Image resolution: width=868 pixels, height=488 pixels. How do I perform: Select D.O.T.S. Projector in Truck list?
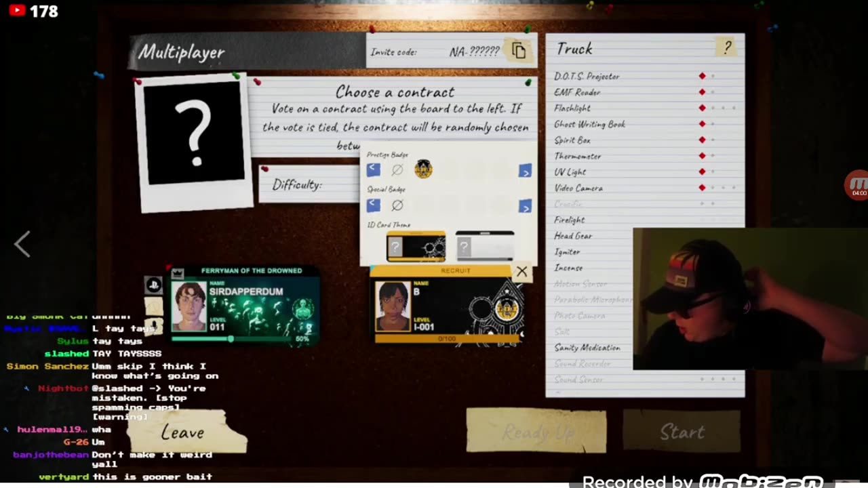pyautogui.click(x=587, y=77)
